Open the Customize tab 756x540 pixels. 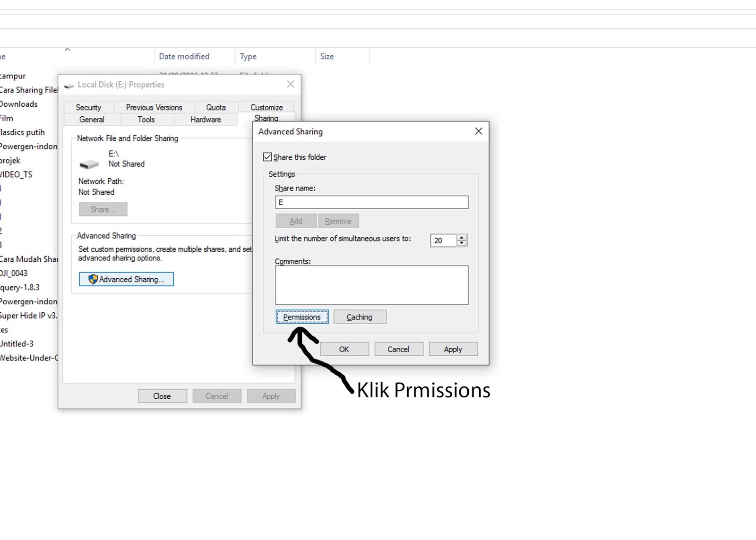[266, 107]
